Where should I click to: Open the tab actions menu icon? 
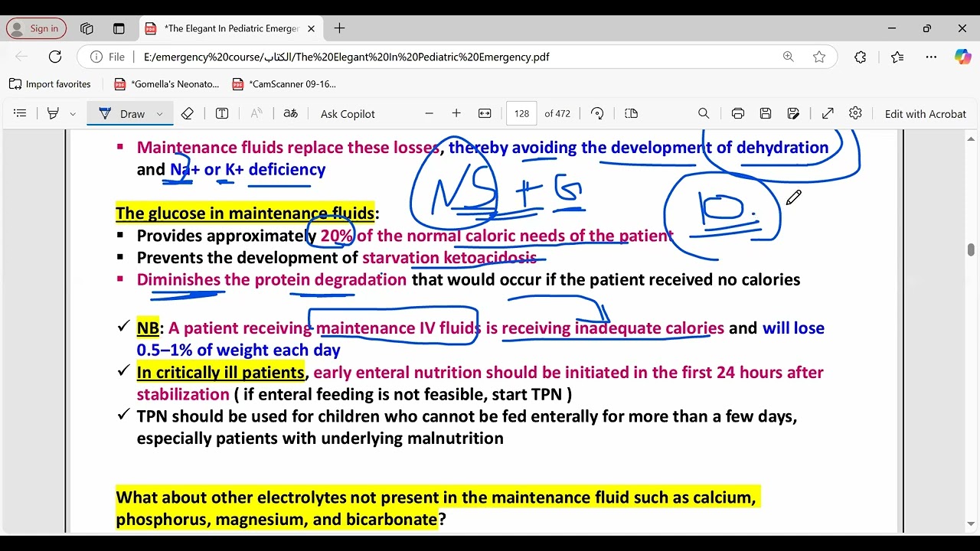[119, 28]
